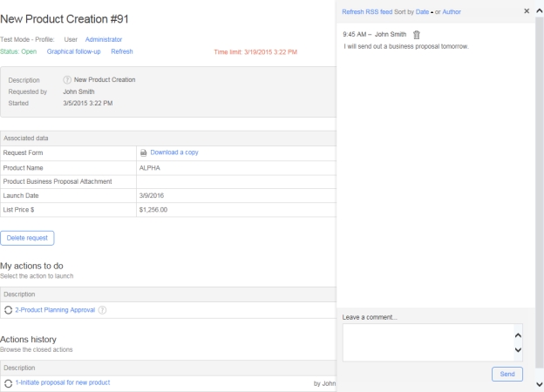Click the up arrow inside the comment box
Screen dimensions: 544x392
tap(517, 335)
